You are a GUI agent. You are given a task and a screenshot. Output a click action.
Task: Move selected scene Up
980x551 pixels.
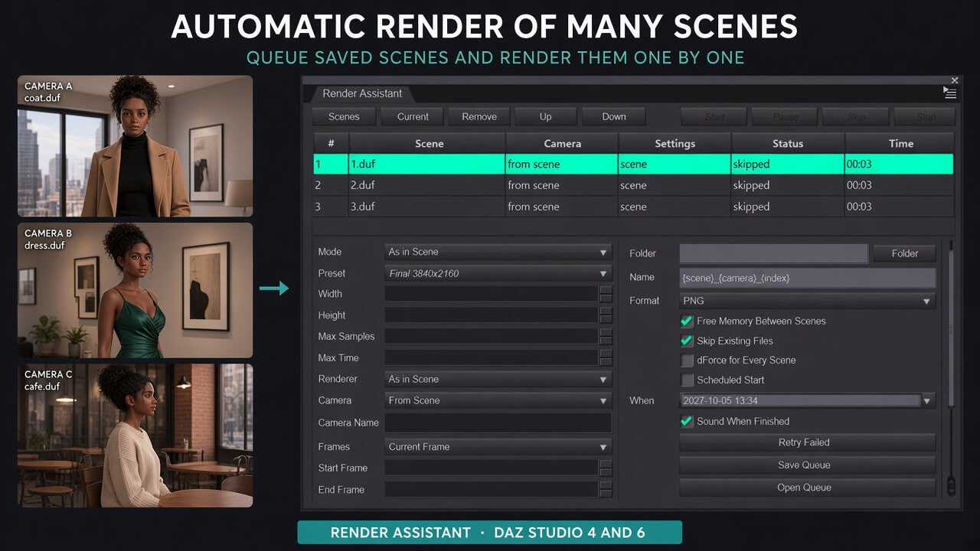tap(545, 116)
